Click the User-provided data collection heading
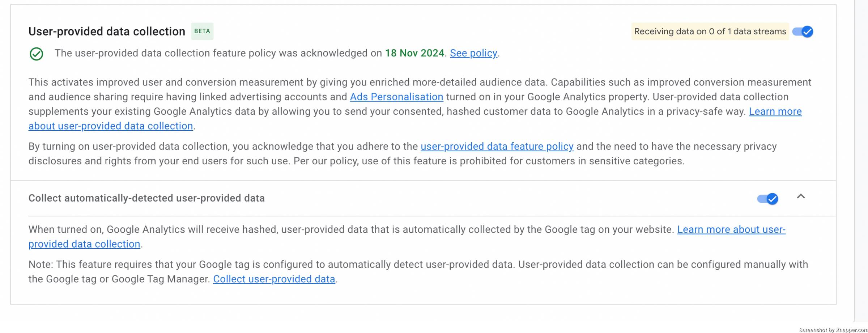 click(x=107, y=31)
